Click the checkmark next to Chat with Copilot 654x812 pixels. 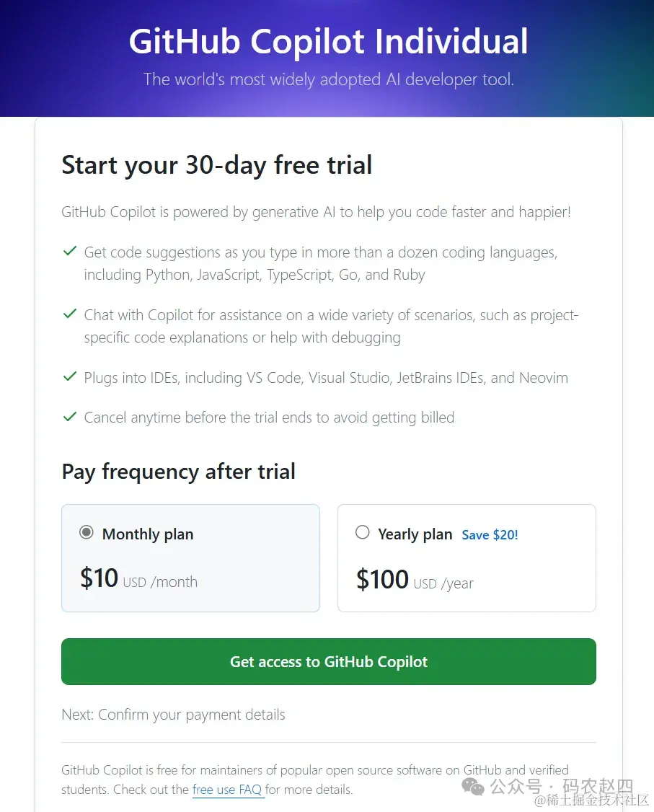(69, 314)
